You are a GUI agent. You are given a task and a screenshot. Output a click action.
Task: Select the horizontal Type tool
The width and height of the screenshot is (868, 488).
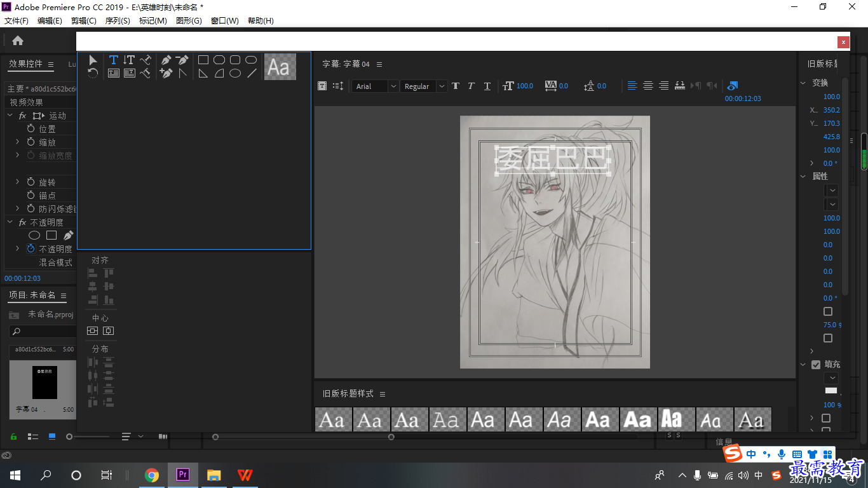click(x=113, y=60)
